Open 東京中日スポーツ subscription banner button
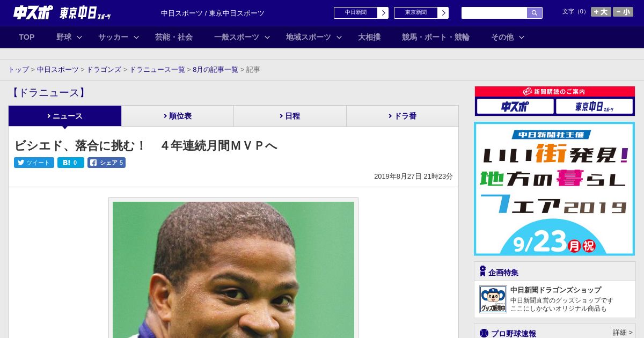644x338 pixels. pos(594,106)
